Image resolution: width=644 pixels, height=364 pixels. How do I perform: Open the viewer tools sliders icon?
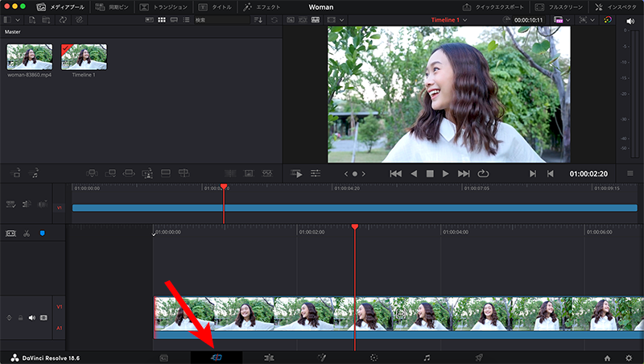(316, 174)
